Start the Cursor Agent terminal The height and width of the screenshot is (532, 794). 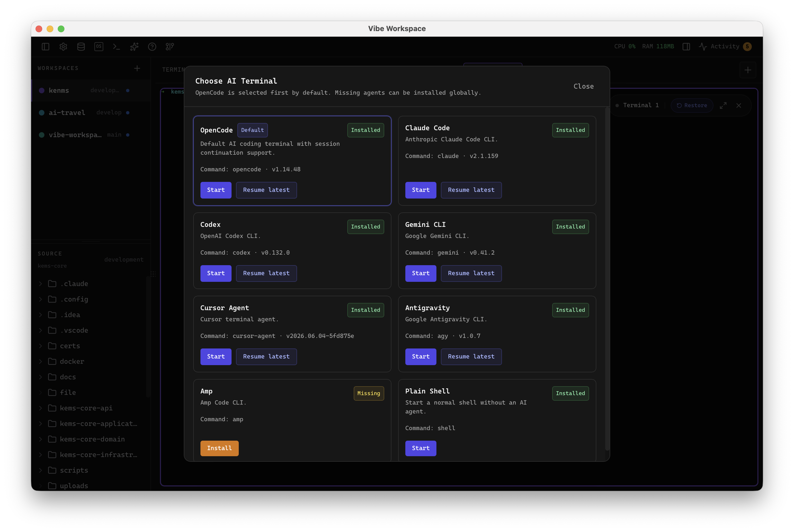tap(216, 357)
